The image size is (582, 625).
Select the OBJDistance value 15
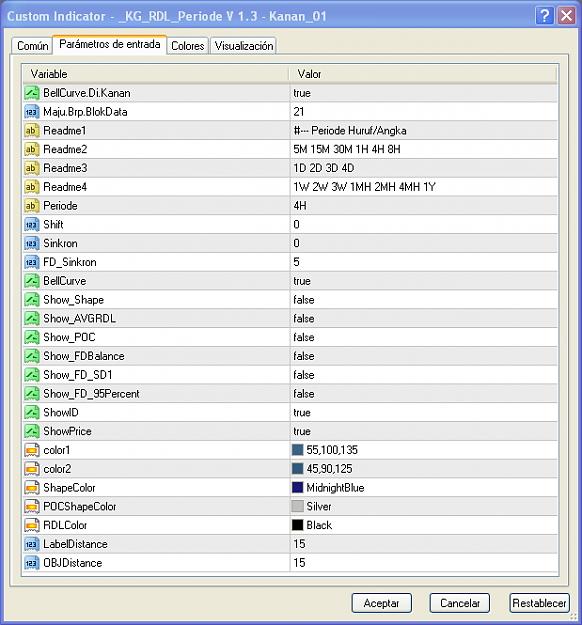(x=299, y=563)
